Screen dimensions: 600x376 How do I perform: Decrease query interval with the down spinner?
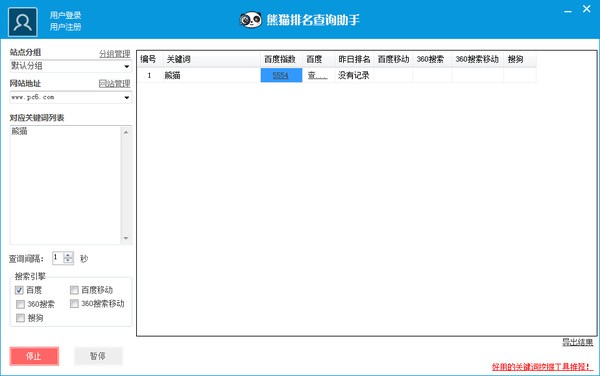68,261
